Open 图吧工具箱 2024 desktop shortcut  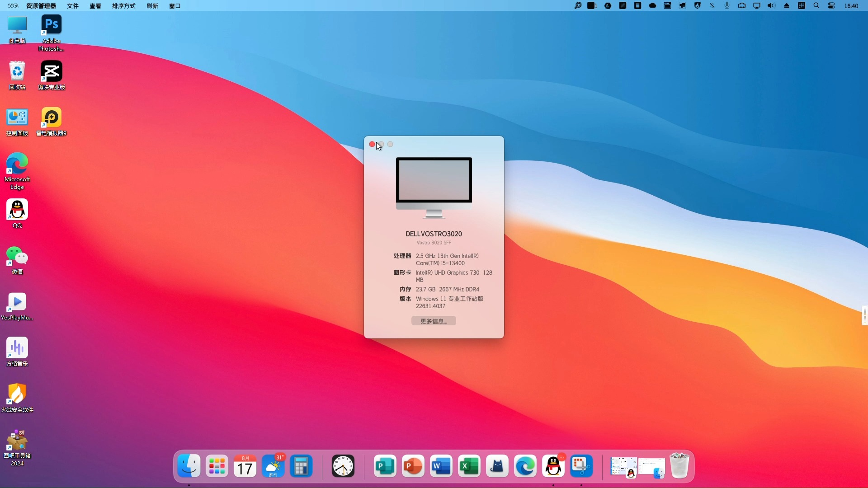[17, 448]
